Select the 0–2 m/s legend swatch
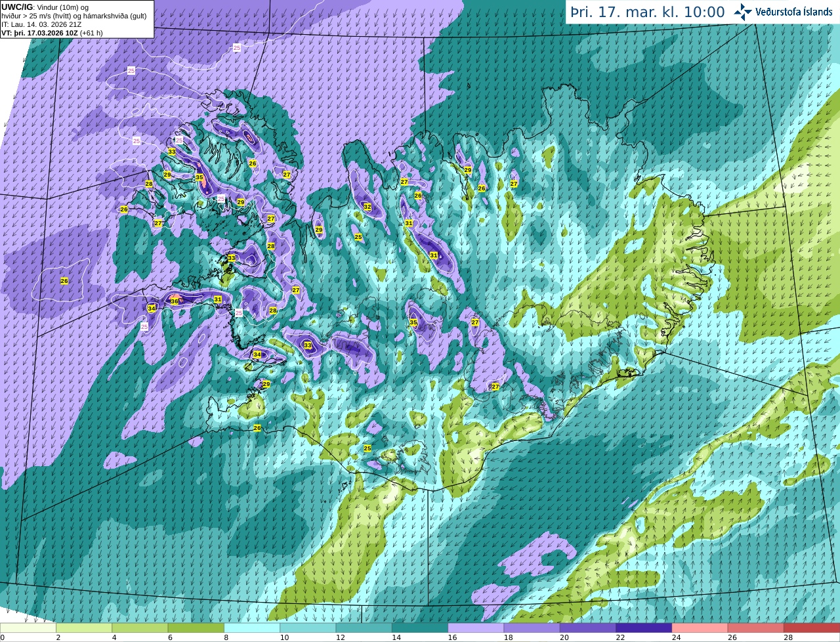Viewport: 840px width, 642px height. [28, 628]
